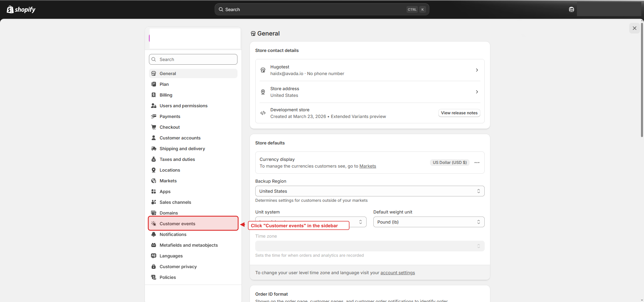
Task: Click the Policies icon in sidebar
Action: tap(154, 277)
